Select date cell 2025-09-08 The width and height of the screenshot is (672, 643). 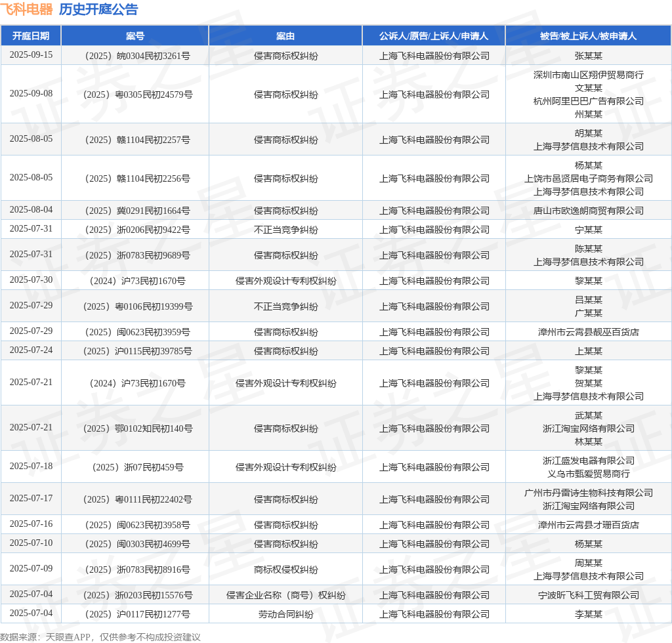click(x=31, y=93)
